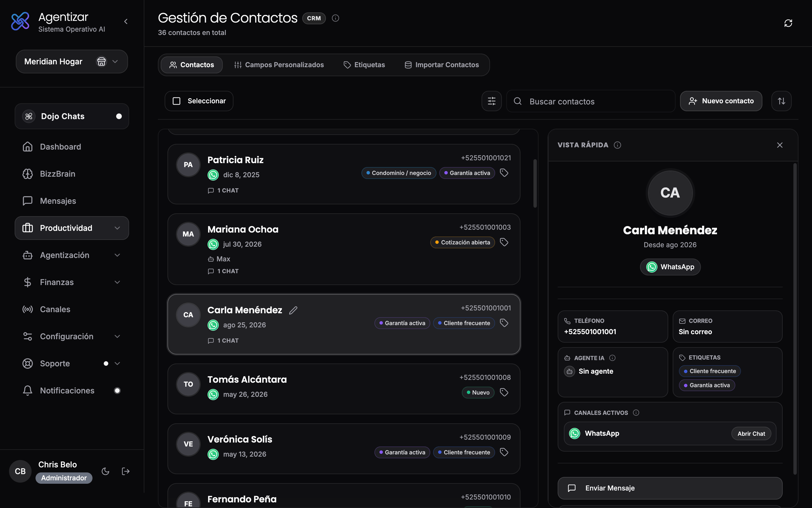Expand the Finanzas menu
This screenshot has width=812, height=508.
72,282
